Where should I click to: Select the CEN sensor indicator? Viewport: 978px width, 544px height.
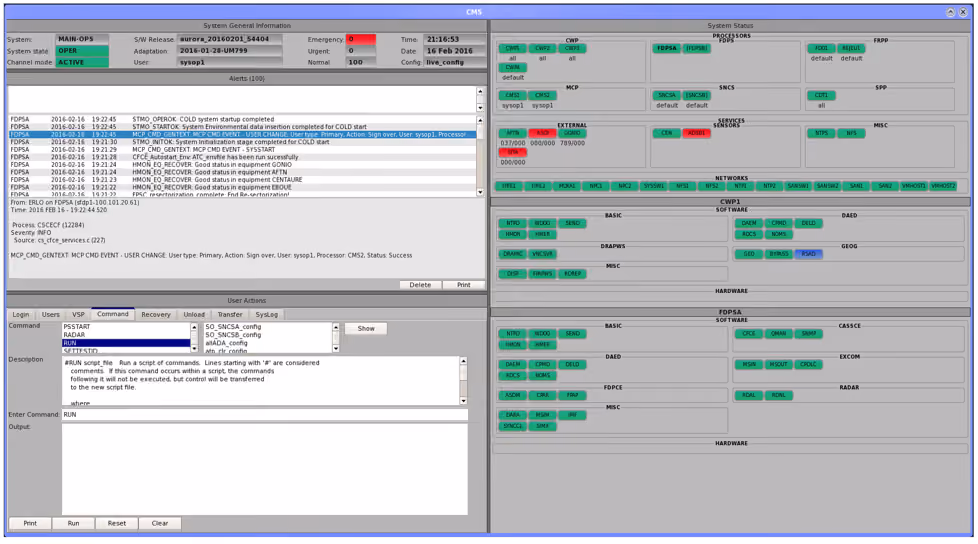(666, 133)
